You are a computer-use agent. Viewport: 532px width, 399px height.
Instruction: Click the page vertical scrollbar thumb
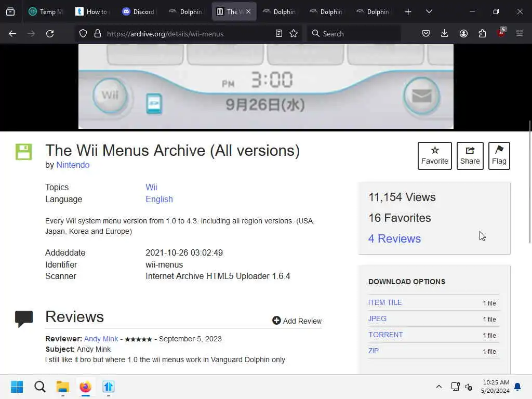pos(529,182)
